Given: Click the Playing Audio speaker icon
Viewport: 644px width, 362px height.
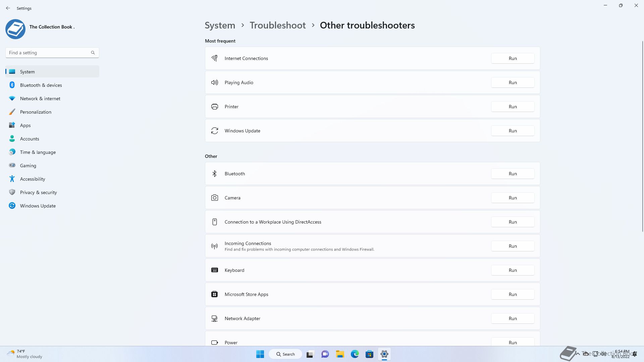Looking at the screenshot, I should click(215, 82).
